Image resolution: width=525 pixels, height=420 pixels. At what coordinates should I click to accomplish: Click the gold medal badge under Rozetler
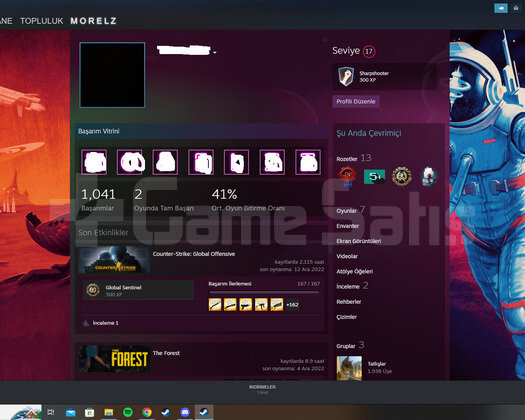coord(401,176)
